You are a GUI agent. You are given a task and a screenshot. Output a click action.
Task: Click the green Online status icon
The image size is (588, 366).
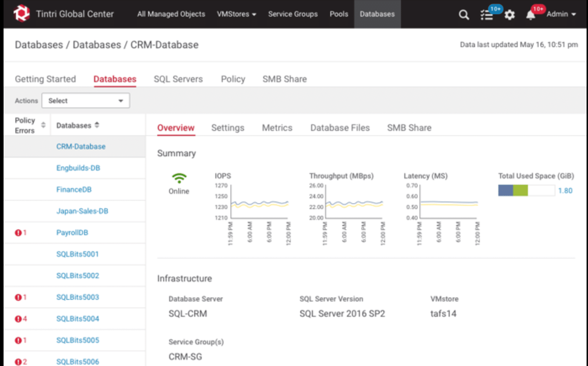point(179,178)
